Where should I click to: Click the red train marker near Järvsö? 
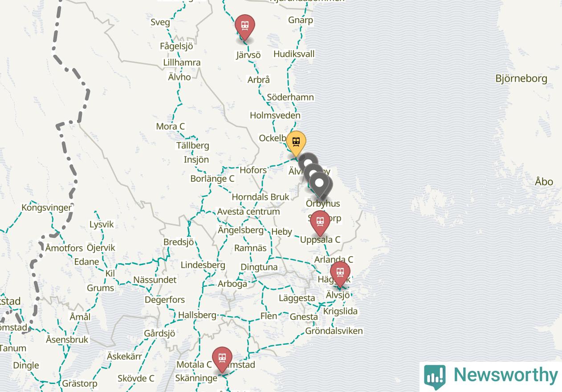244,26
